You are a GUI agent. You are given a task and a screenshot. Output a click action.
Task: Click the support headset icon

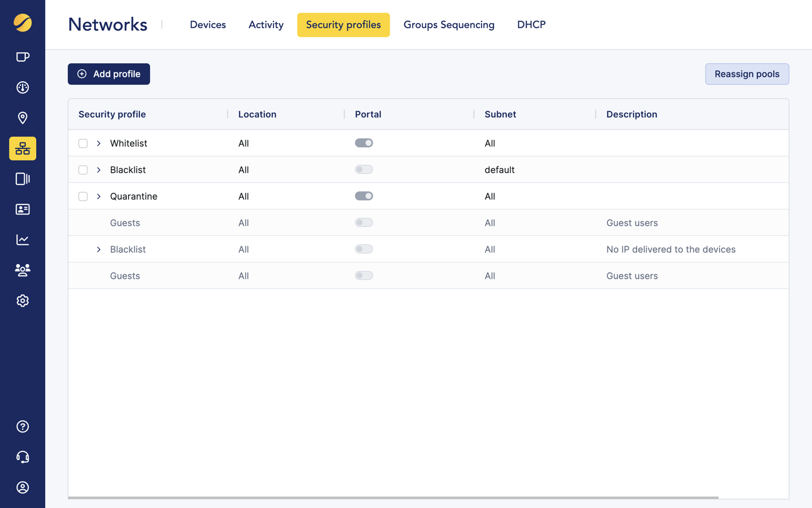[23, 457]
